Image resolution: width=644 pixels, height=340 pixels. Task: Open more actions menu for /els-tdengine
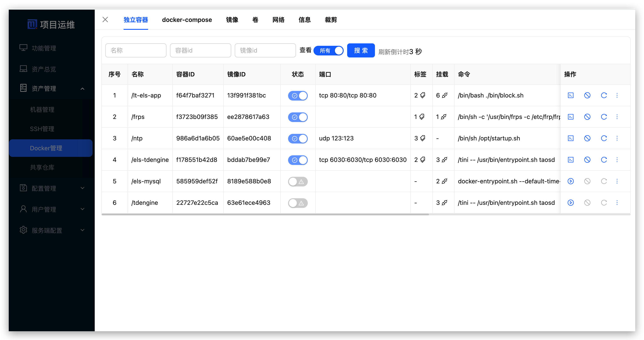click(x=617, y=160)
